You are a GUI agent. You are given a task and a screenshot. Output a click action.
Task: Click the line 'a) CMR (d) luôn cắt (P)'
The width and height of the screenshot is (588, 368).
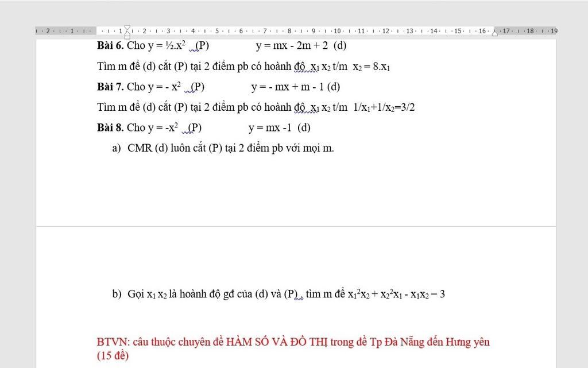pos(223,148)
